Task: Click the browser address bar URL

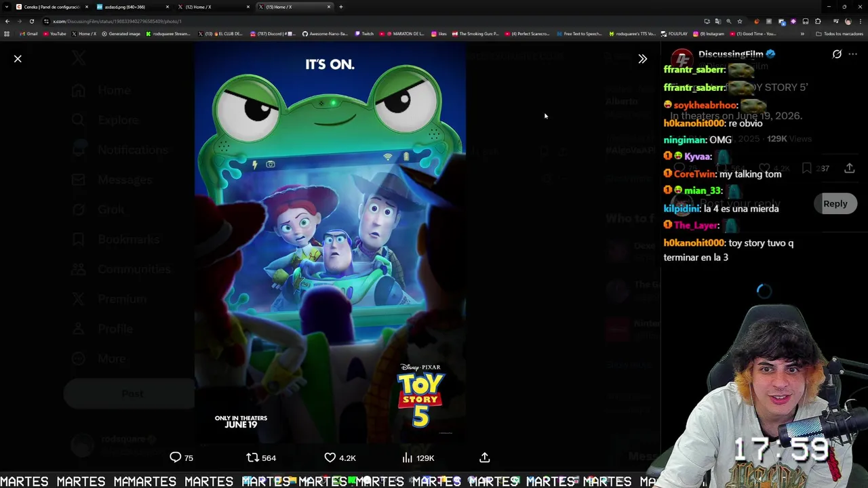Action: [117, 21]
